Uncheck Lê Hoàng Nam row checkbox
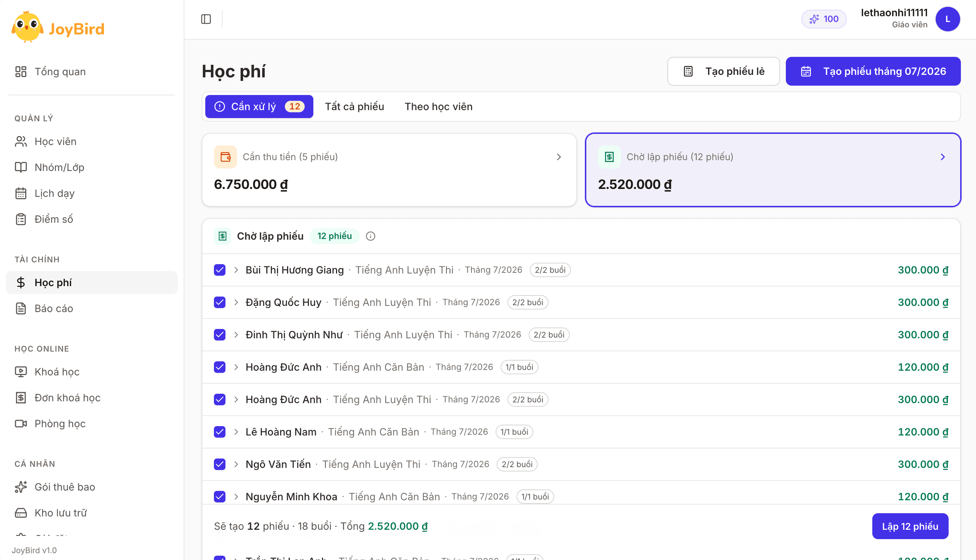 point(219,432)
